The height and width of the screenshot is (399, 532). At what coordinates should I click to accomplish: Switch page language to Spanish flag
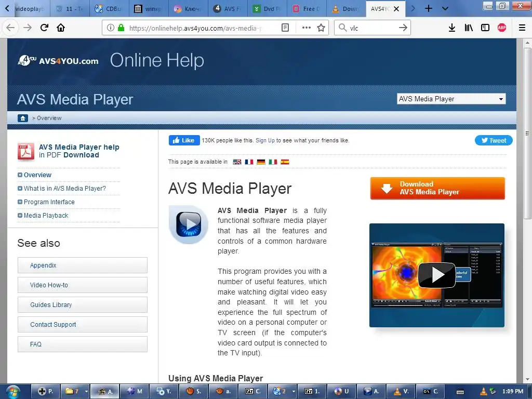pyautogui.click(x=285, y=162)
